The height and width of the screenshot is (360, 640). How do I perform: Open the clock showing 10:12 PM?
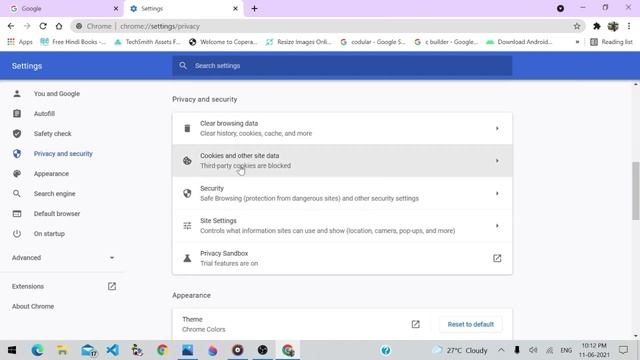click(x=594, y=350)
